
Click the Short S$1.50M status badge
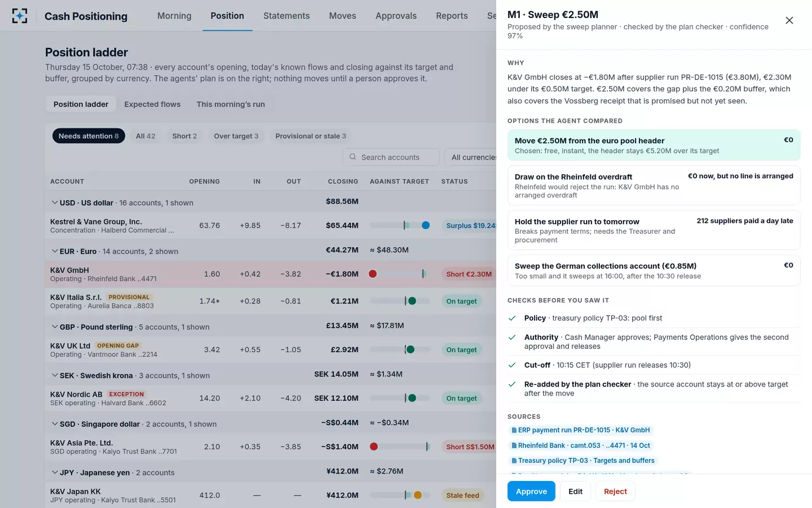(x=470, y=447)
